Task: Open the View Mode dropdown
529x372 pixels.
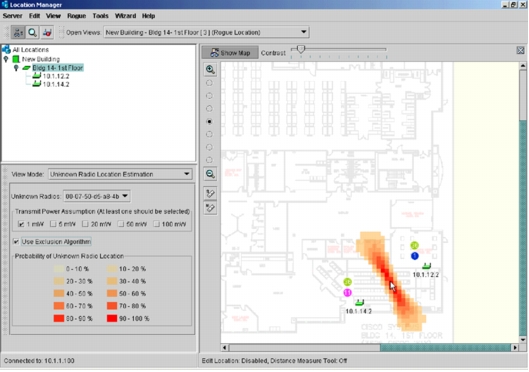Action: 121,174
